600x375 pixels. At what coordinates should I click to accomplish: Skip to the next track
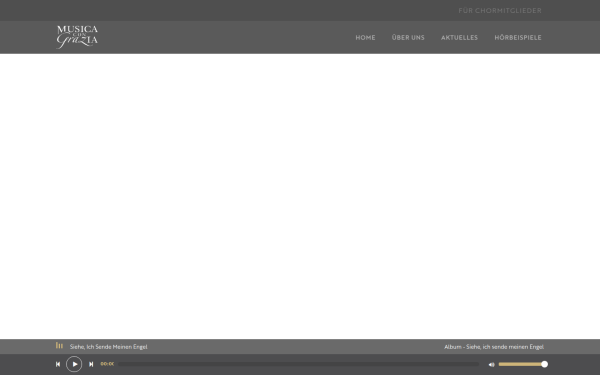(91, 364)
